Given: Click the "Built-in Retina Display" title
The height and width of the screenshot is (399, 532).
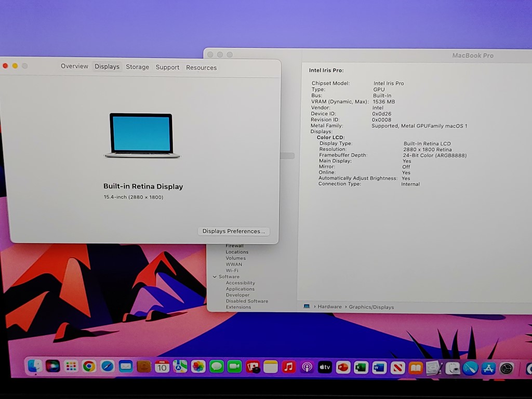Looking at the screenshot, I should tap(143, 187).
